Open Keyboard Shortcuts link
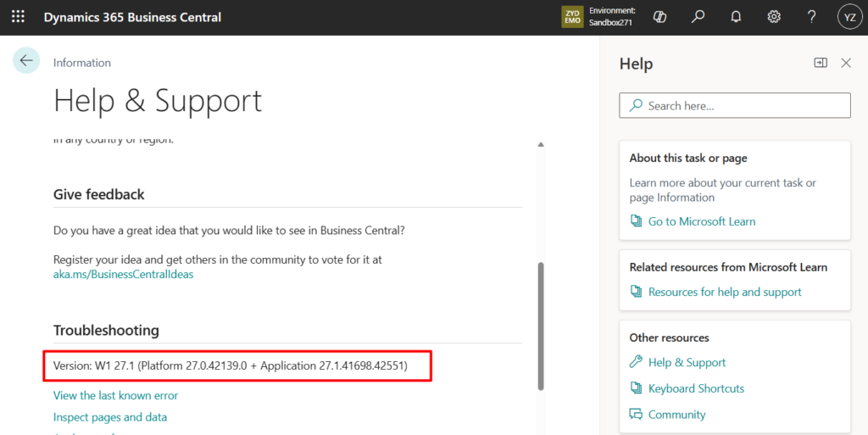 [x=696, y=388]
